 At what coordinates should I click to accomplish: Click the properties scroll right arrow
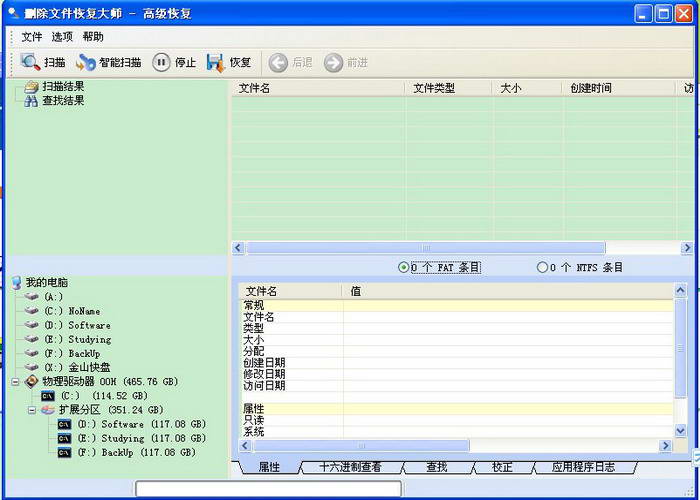pos(666,446)
